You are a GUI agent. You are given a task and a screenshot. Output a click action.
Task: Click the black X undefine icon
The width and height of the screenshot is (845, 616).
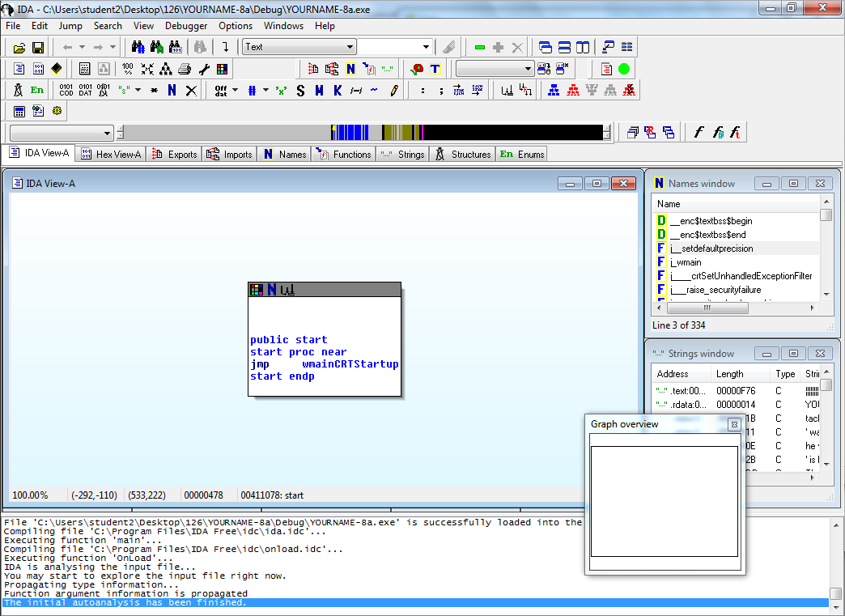191,91
